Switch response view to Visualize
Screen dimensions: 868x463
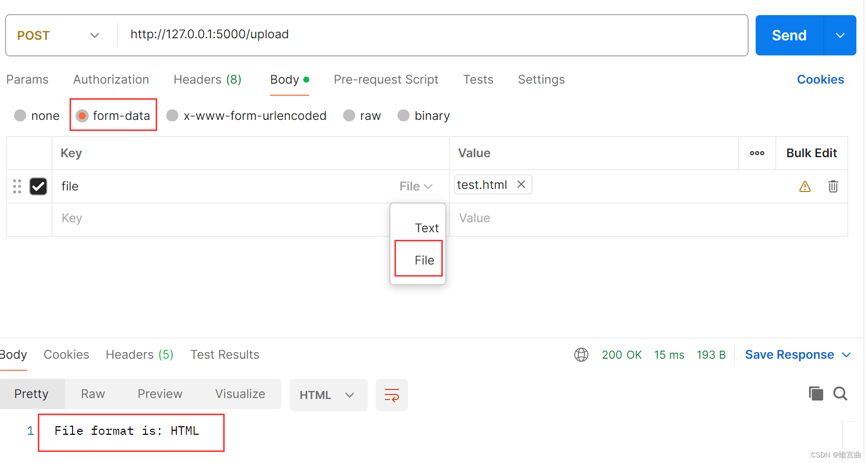[240, 394]
